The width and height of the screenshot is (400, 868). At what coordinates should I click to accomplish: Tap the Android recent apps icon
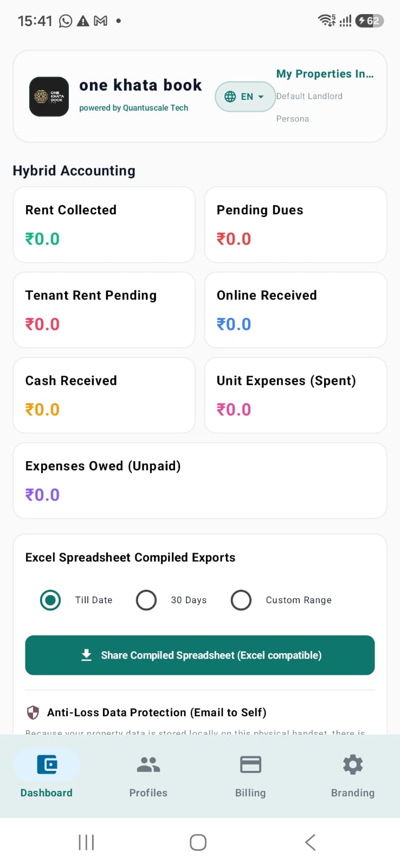click(86, 842)
